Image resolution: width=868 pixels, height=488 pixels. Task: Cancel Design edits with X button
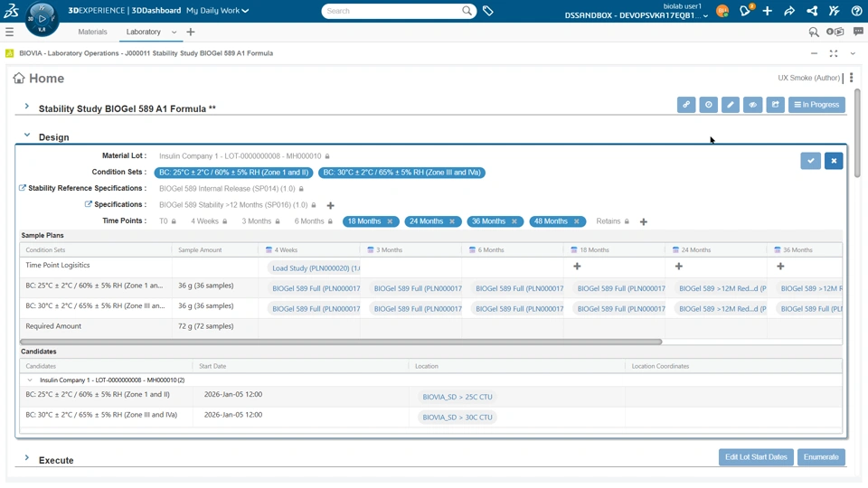[x=834, y=161]
